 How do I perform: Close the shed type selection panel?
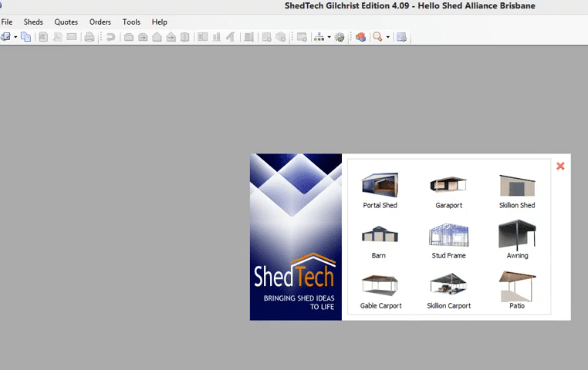point(560,166)
